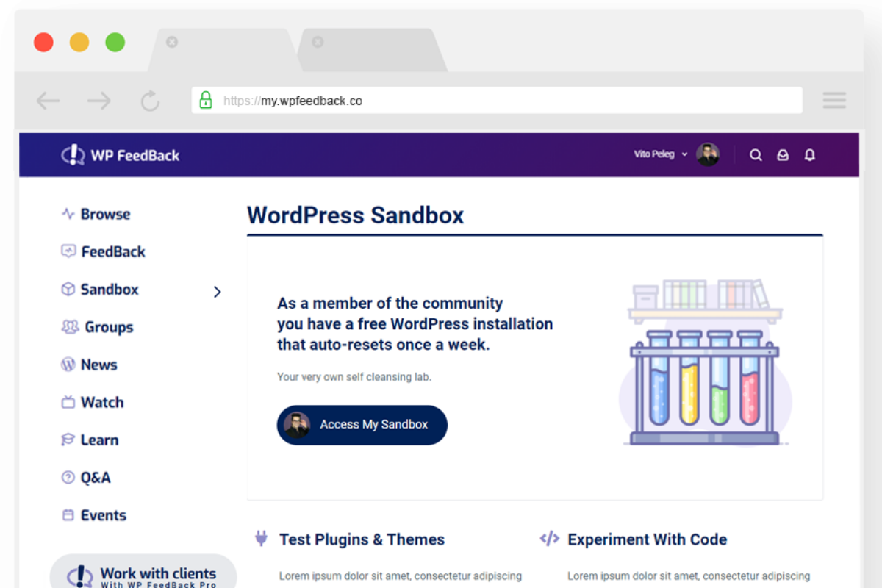Click the Test Plugins & Themes heading

[x=362, y=539]
